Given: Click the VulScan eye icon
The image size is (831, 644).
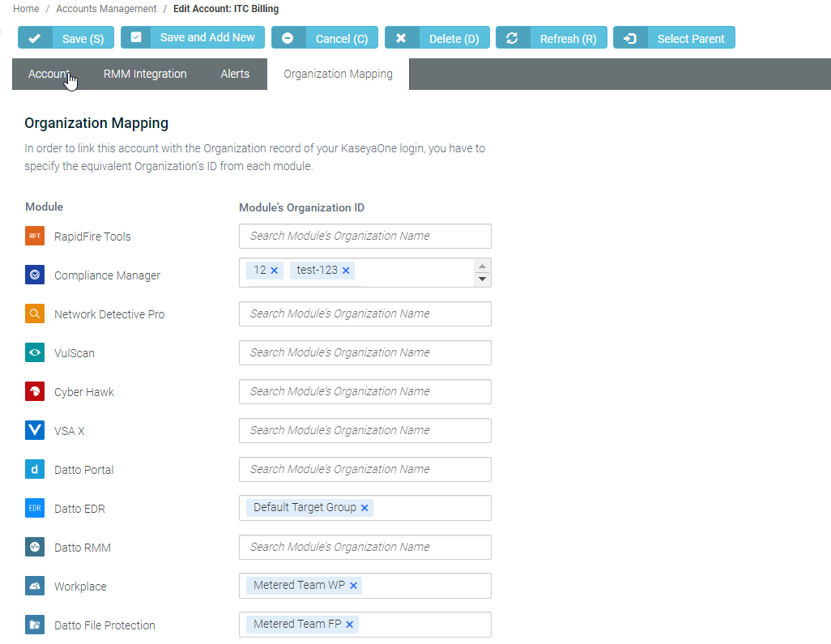Looking at the screenshot, I should (x=34, y=352).
